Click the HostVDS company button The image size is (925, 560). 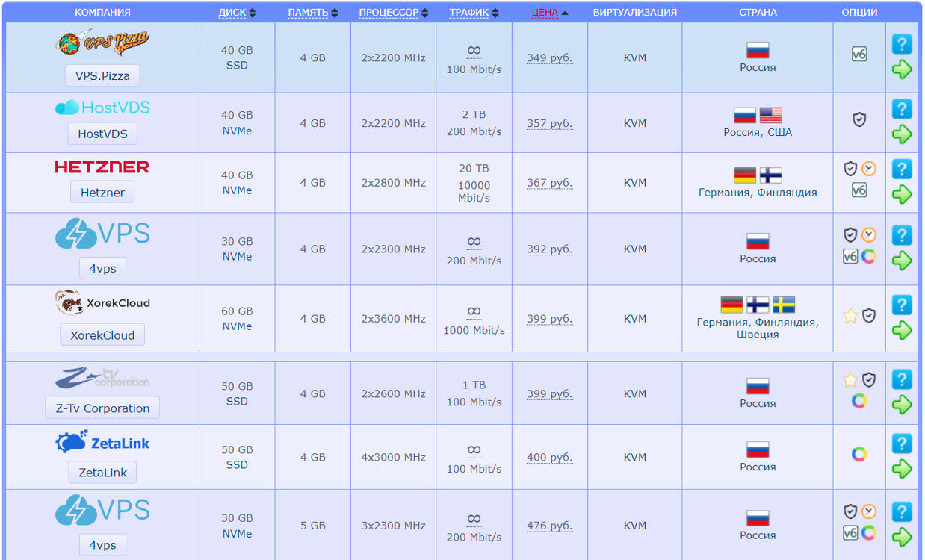102,134
